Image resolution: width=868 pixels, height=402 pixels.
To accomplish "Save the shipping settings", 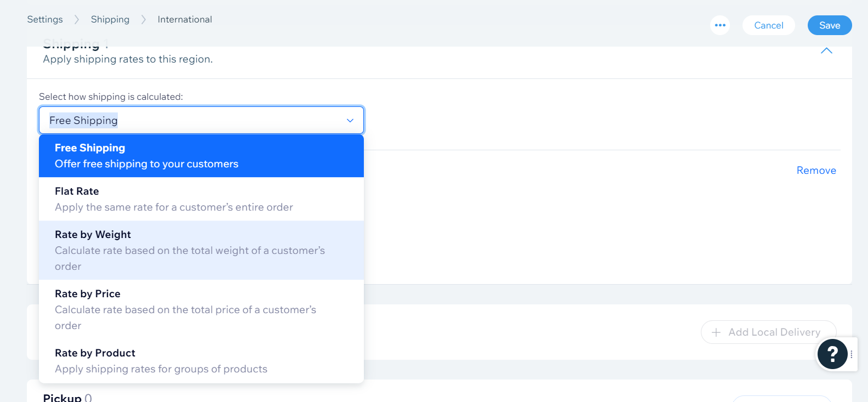I will 829,25.
